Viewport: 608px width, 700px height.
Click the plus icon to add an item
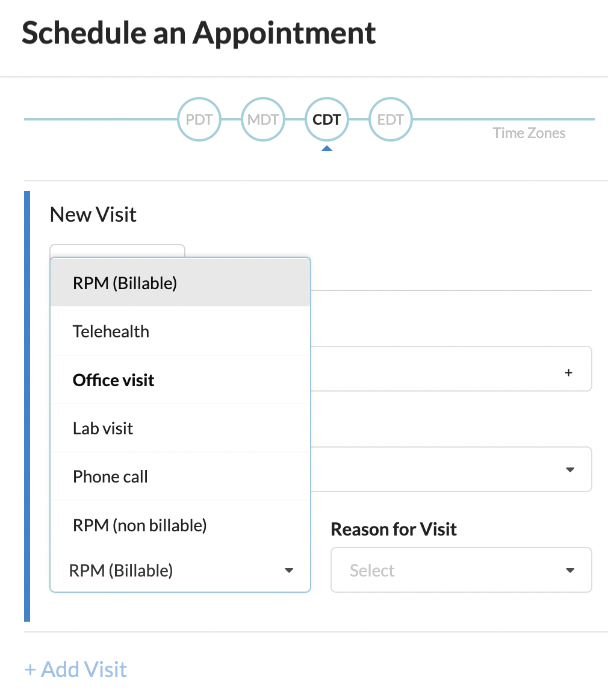pyautogui.click(x=568, y=372)
